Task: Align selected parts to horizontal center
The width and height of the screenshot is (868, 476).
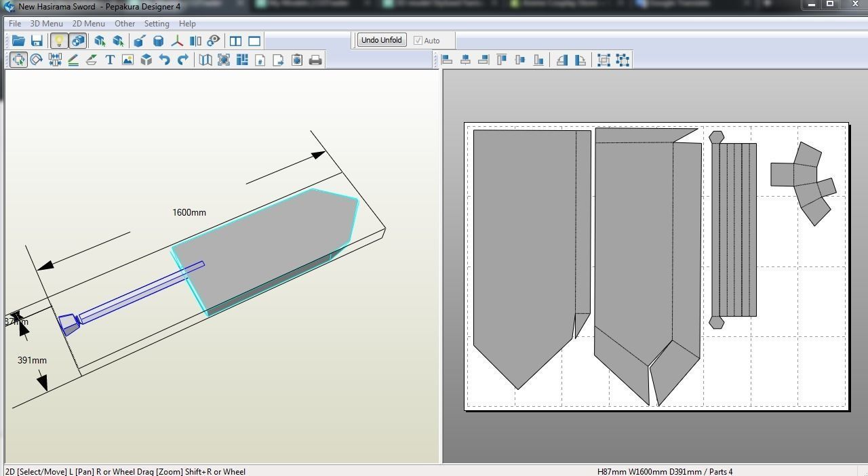Action: (x=465, y=60)
